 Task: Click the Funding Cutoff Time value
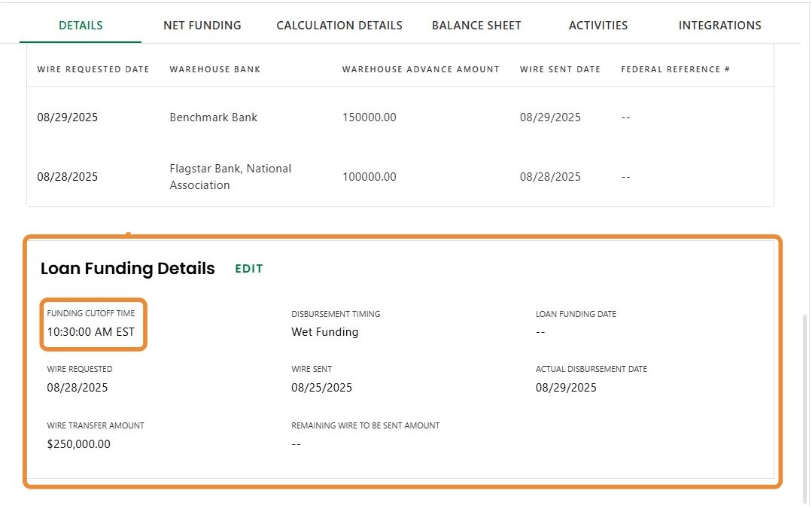click(90, 332)
